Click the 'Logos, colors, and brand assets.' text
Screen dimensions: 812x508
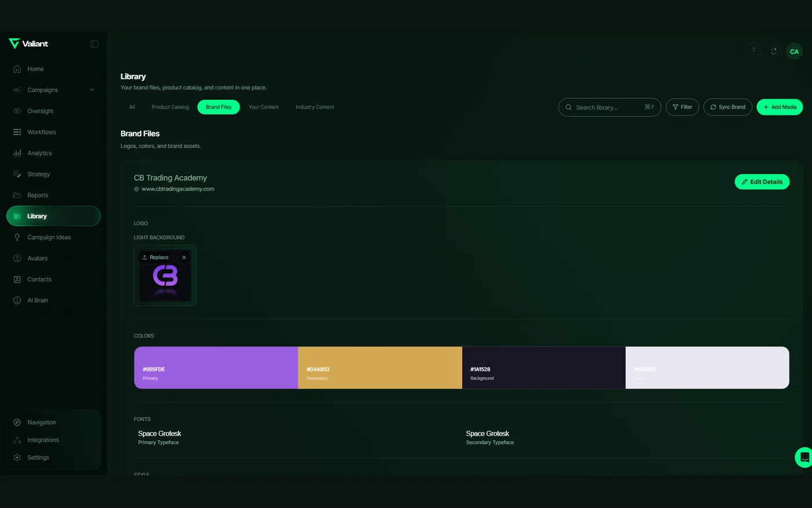161,146
